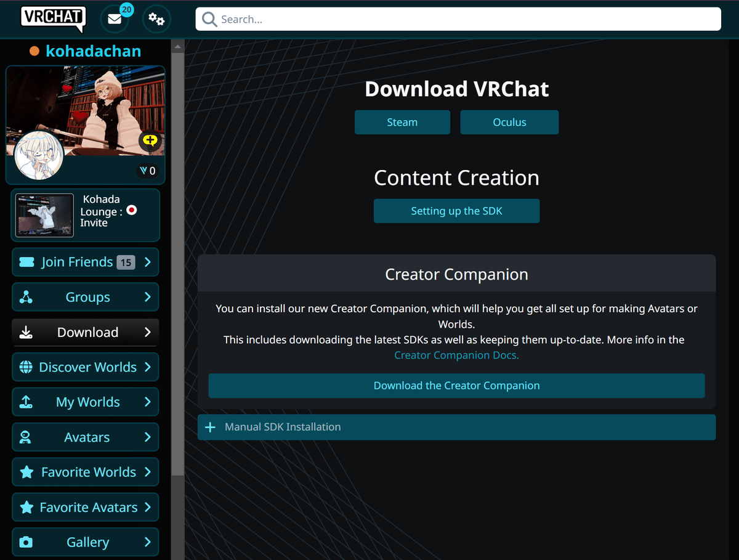Open the messages envelope icon

coord(115,19)
